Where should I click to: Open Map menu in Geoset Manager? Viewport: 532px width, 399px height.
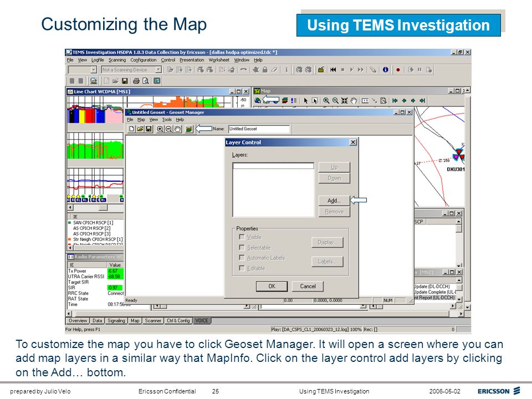tap(141, 120)
